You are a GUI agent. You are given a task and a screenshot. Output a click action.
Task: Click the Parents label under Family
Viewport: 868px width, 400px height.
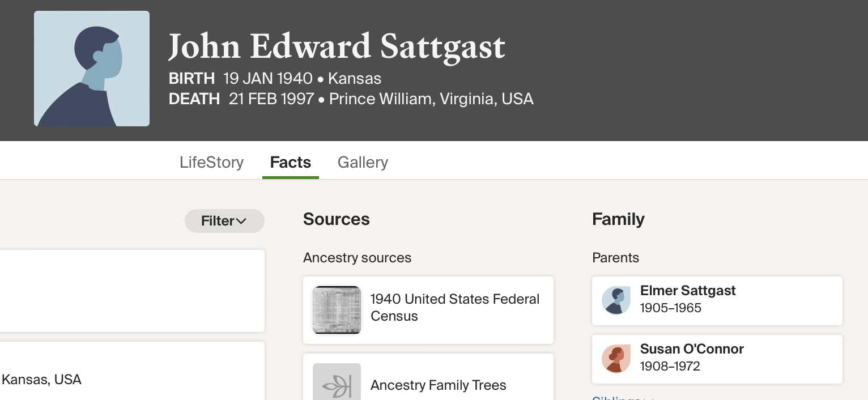click(615, 258)
